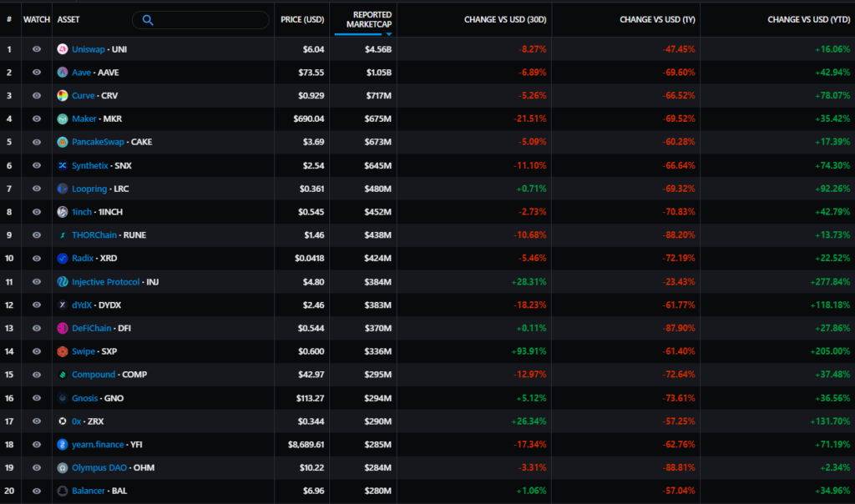Screen dimensions: 855x504
Task: Open the Compound asset link
Action: 94,375
